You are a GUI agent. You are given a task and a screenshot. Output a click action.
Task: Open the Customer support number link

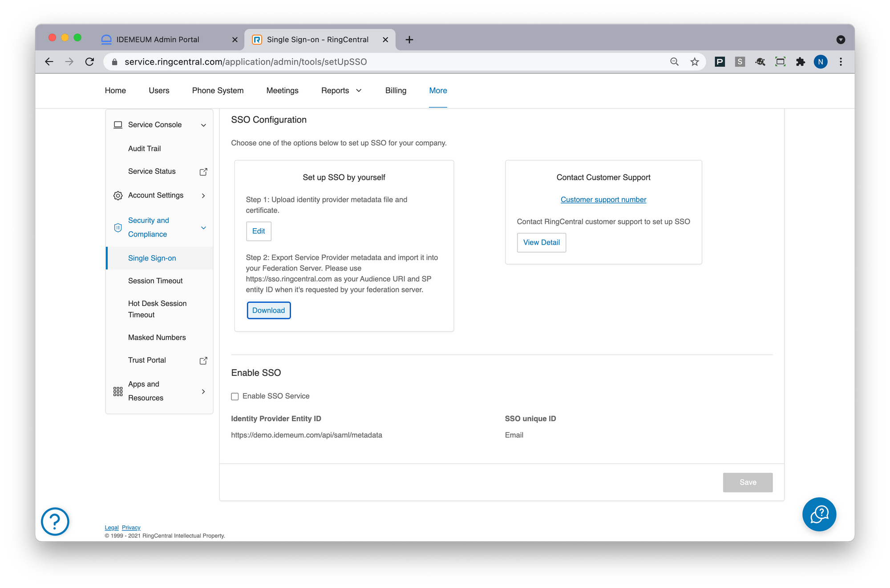(603, 200)
